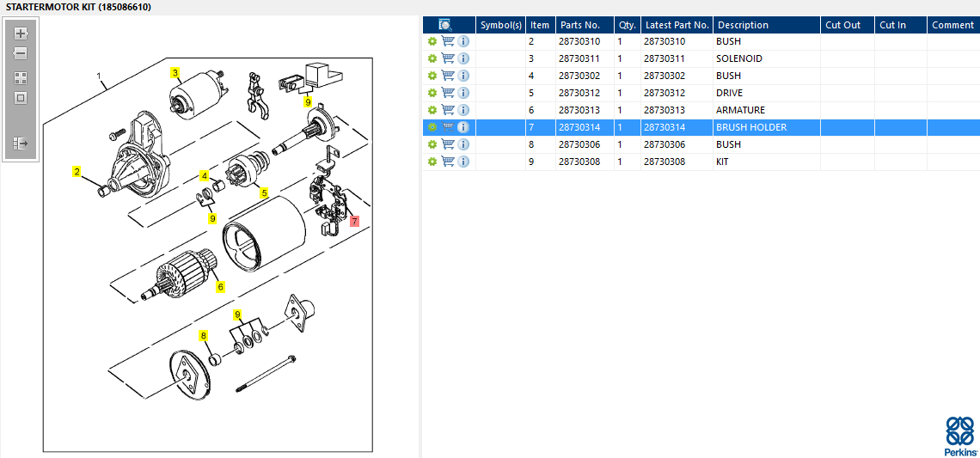Click 28730302 in the Latest Part No. column
This screenshot has width=980, height=458.
[x=665, y=76]
